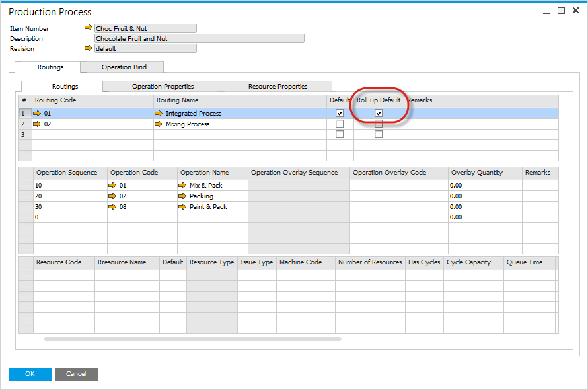
Task: Confirm changes with the OK button
Action: [x=29, y=373]
